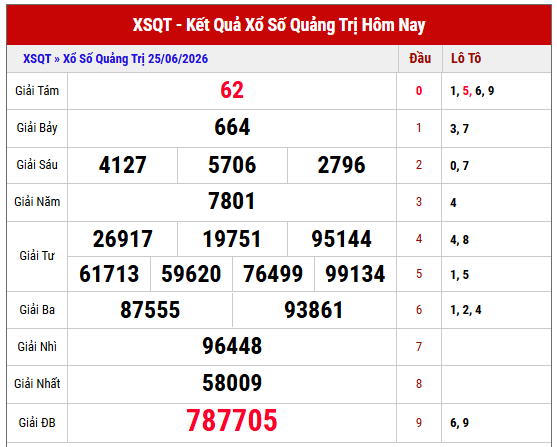Click Lô Tô values 4, 8
The height and width of the screenshot is (447, 557).
[459, 240]
